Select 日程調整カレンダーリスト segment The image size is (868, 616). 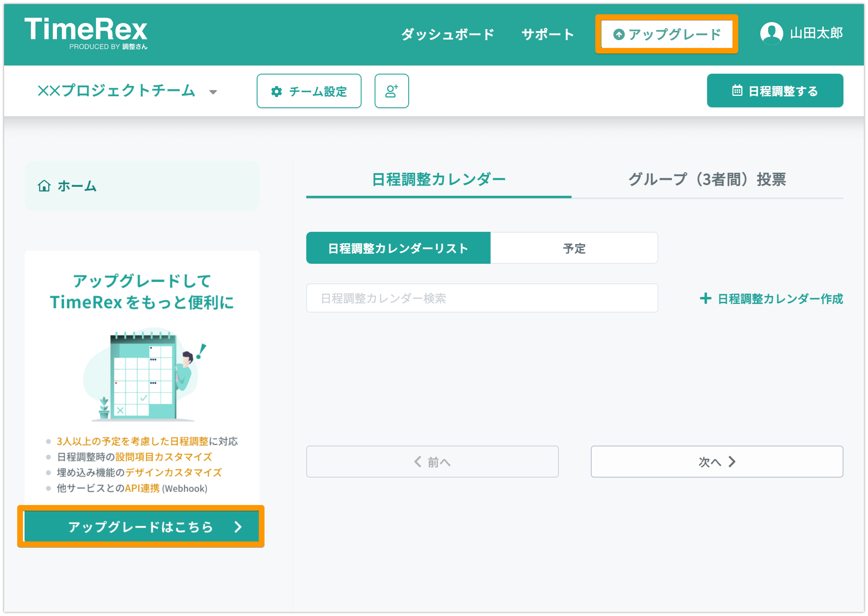click(x=398, y=248)
